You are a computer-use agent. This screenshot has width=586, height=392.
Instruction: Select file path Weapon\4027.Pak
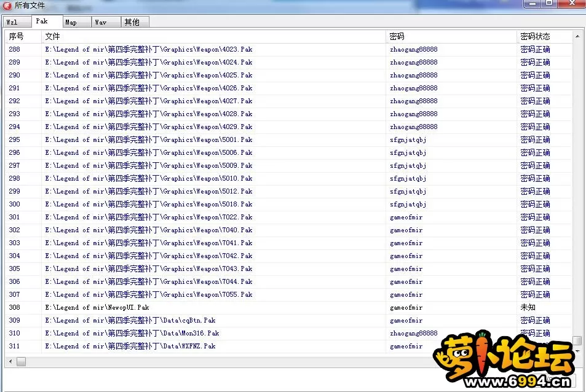point(149,101)
